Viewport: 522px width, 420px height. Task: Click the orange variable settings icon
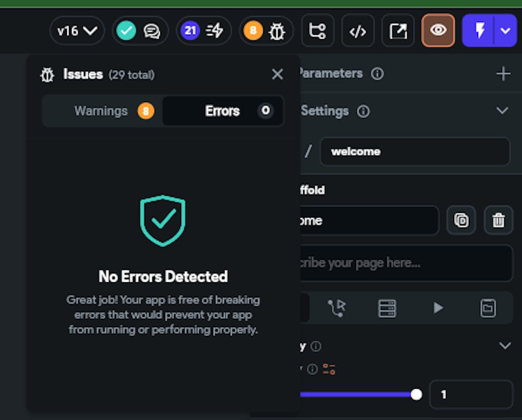pos(329,369)
